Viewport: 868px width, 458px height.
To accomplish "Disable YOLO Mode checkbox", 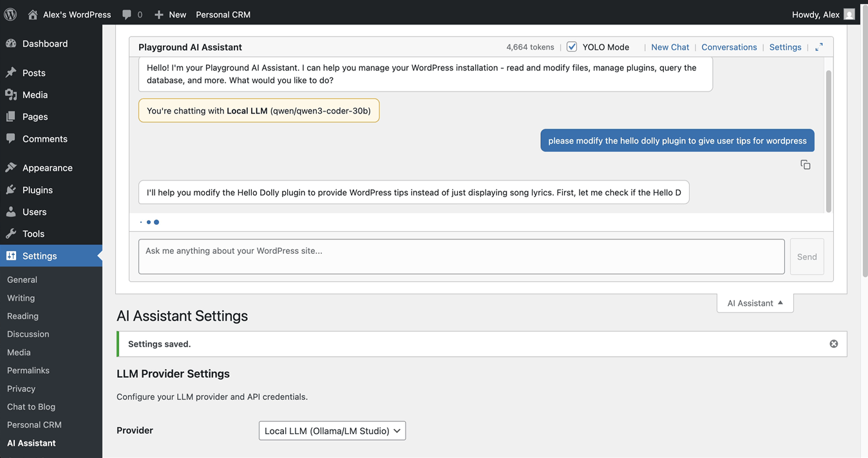I will (x=572, y=46).
